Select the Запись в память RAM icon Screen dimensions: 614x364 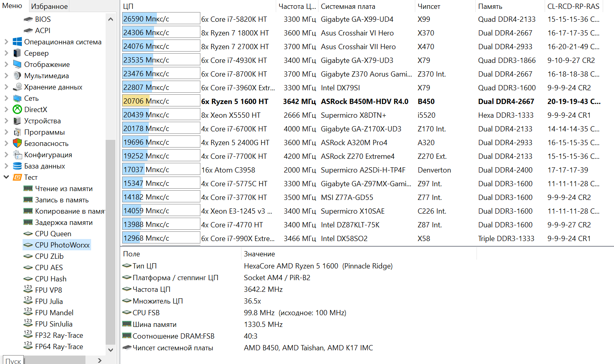pyautogui.click(x=28, y=200)
